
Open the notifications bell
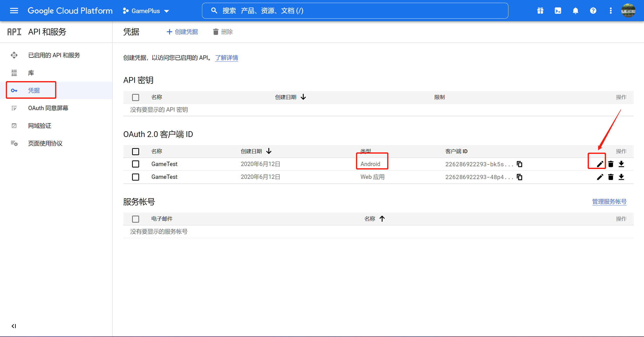coord(576,11)
